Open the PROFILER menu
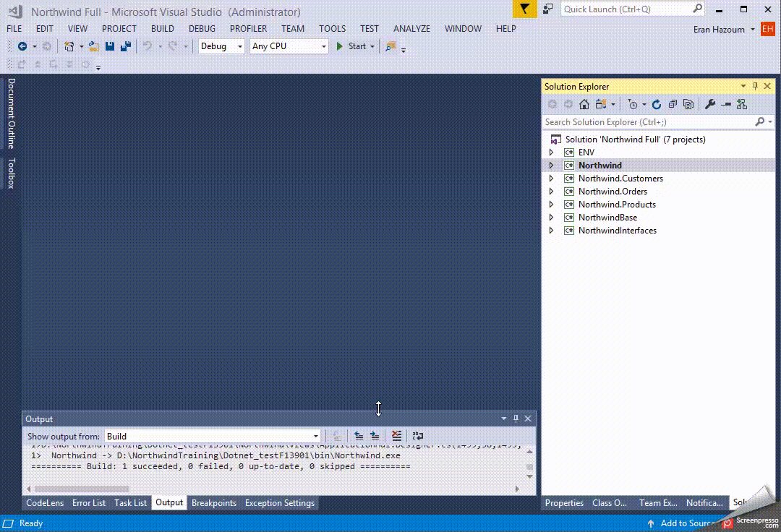 tap(248, 29)
